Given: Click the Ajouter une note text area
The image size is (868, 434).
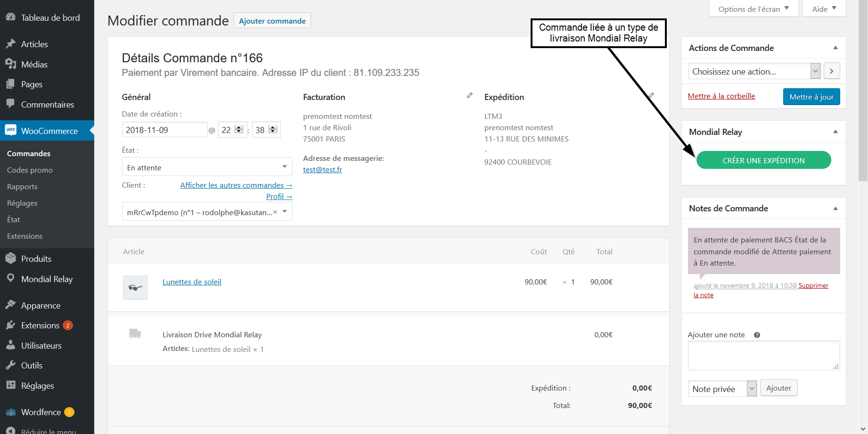Looking at the screenshot, I should click(763, 355).
